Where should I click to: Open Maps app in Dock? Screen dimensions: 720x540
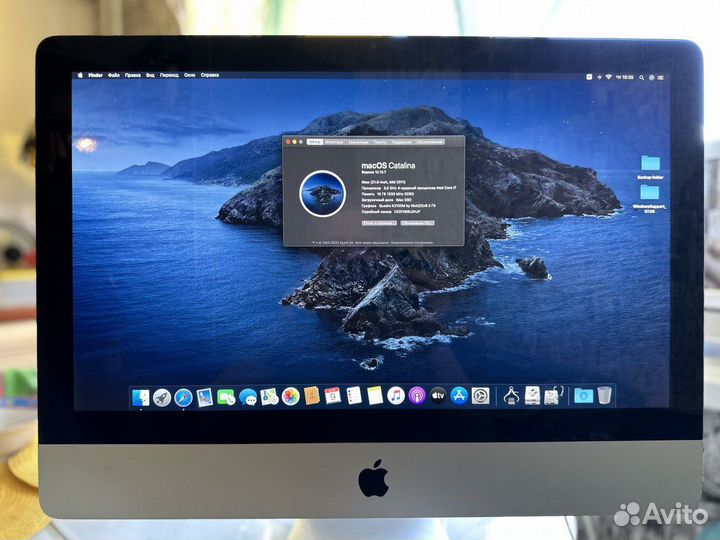pos(269,397)
